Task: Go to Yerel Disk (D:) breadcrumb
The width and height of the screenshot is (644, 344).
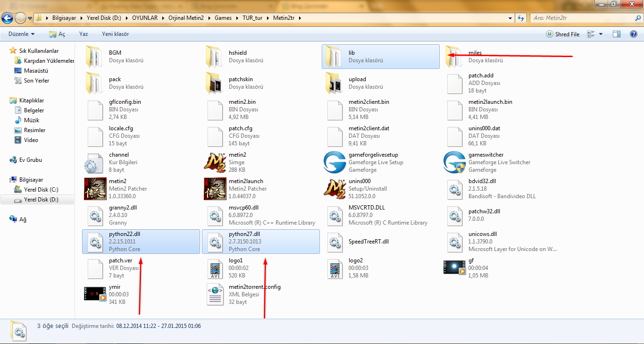Action: pyautogui.click(x=104, y=18)
